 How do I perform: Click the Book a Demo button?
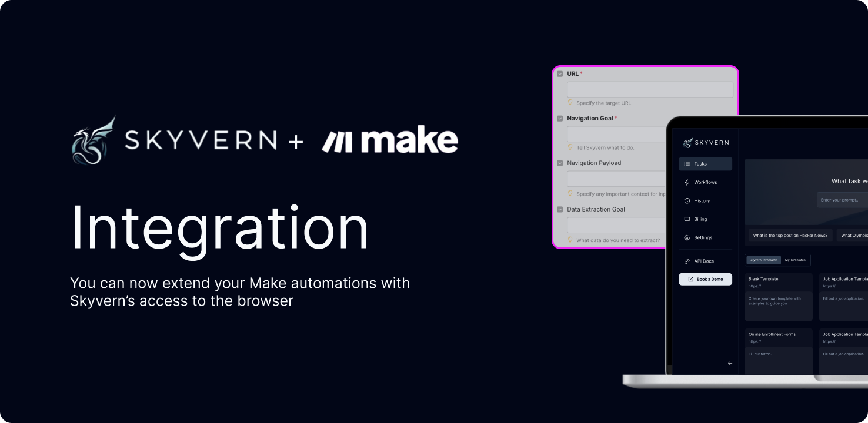[x=705, y=280]
